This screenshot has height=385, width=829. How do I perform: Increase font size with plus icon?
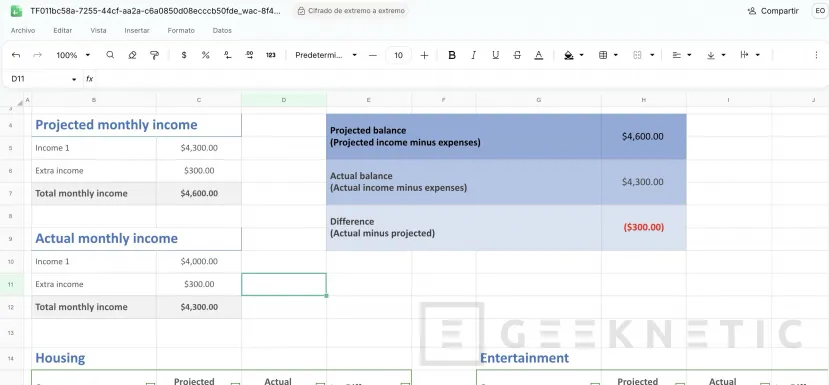424,55
